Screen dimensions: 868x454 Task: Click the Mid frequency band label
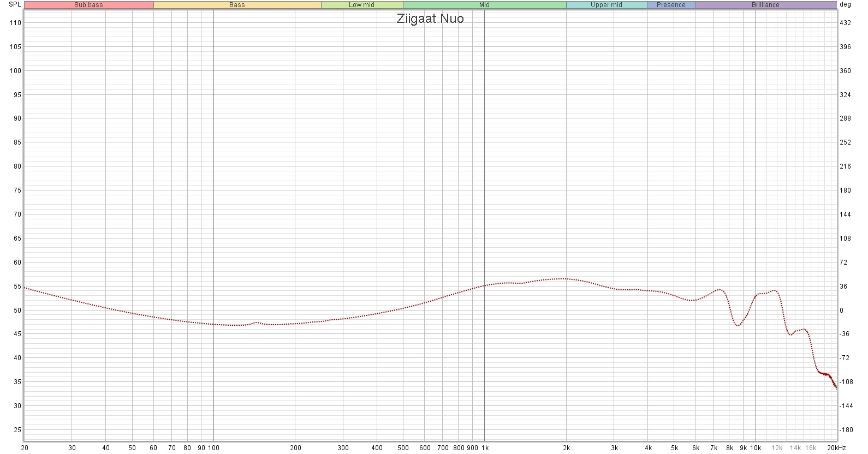tap(485, 5)
